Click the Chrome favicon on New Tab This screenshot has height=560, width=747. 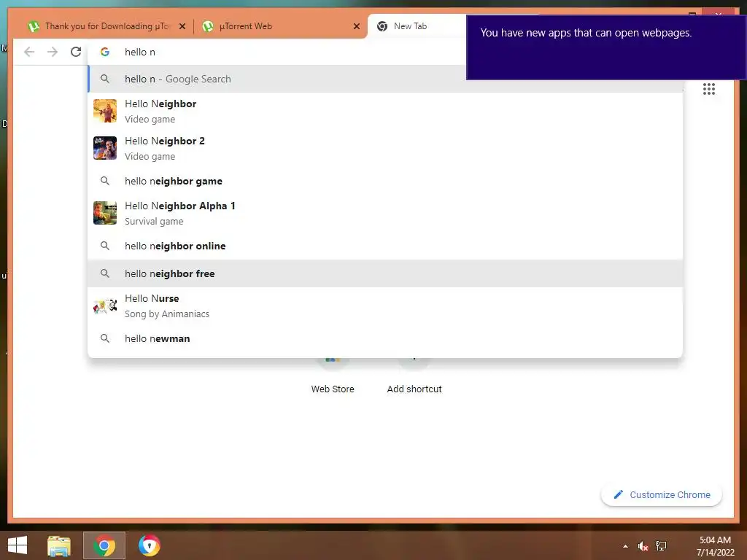tap(382, 26)
